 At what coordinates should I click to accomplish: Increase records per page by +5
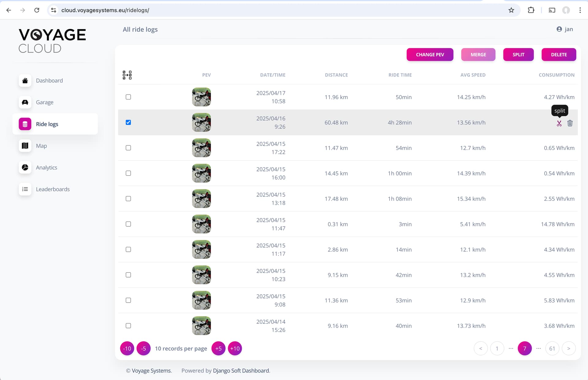coord(218,348)
